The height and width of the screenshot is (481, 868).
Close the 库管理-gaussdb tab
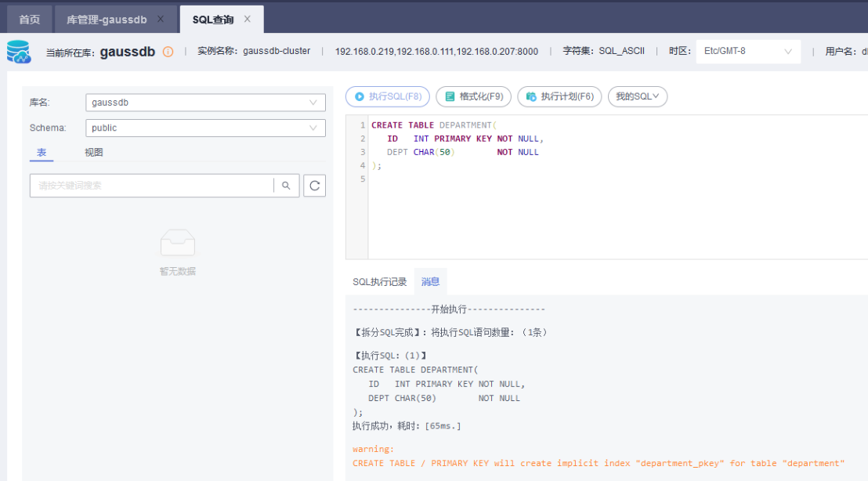161,19
